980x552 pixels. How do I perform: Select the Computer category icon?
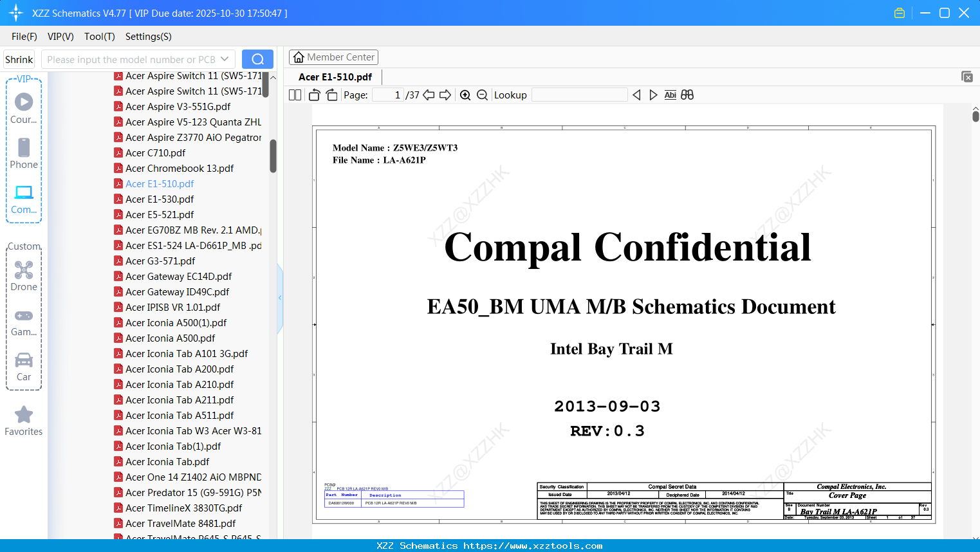coord(24,199)
